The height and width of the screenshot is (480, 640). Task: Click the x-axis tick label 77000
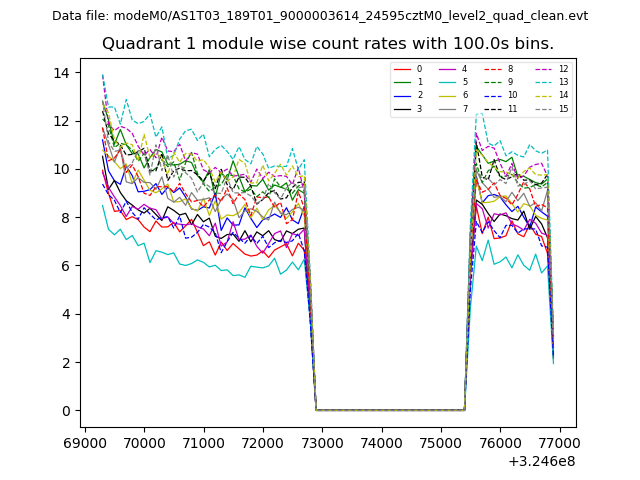point(559,442)
